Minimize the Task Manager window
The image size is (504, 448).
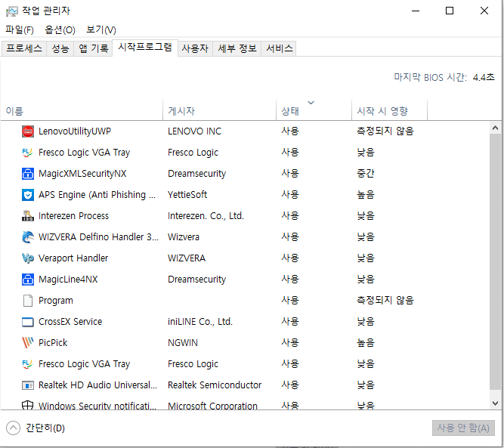416,11
